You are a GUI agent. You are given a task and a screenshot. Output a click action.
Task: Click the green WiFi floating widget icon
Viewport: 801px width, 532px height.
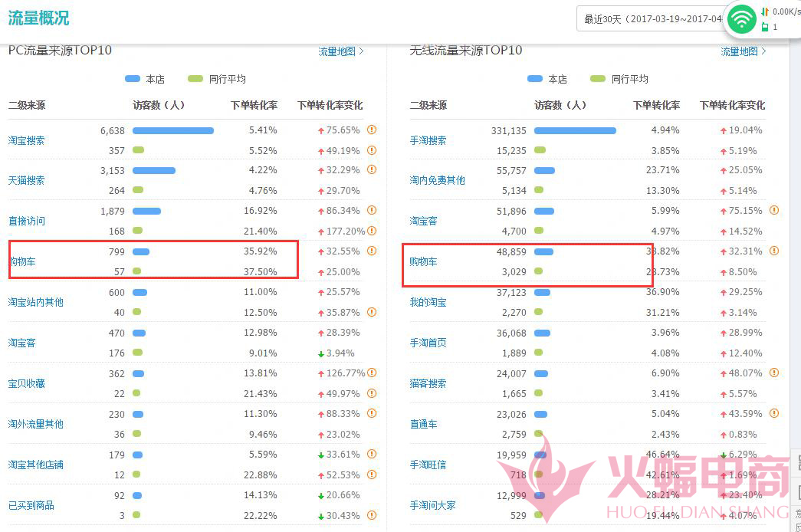click(741, 19)
